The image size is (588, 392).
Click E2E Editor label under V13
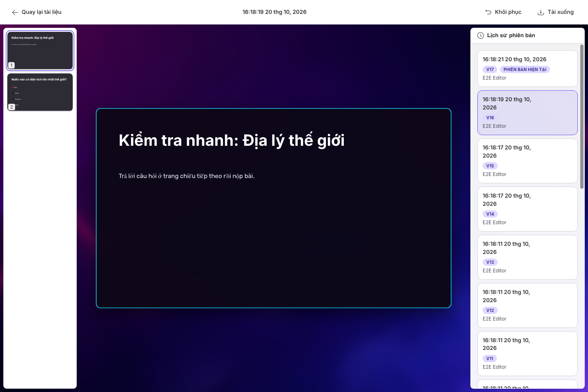[x=494, y=271]
